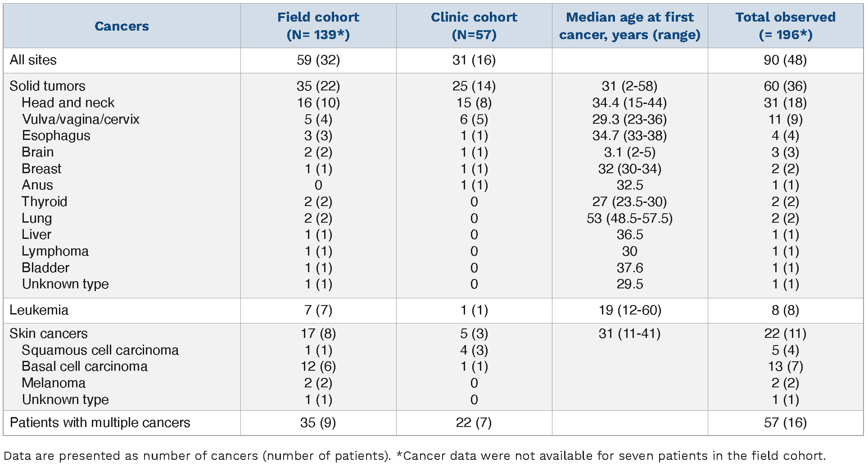Image resolution: width=868 pixels, height=467 pixels.
Task: Click the "Squamous cell carcinoma" row label
Action: 100,350
